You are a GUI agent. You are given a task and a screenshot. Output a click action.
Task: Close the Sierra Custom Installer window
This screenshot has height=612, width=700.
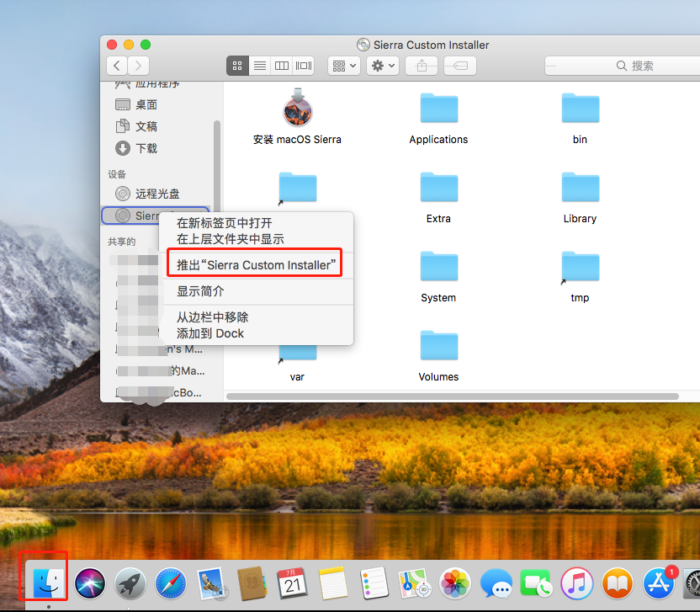[112, 45]
